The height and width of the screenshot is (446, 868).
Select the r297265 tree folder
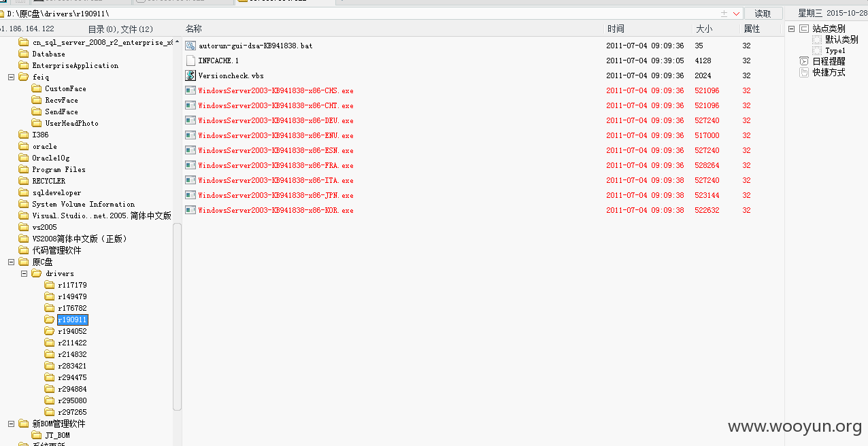click(x=72, y=412)
